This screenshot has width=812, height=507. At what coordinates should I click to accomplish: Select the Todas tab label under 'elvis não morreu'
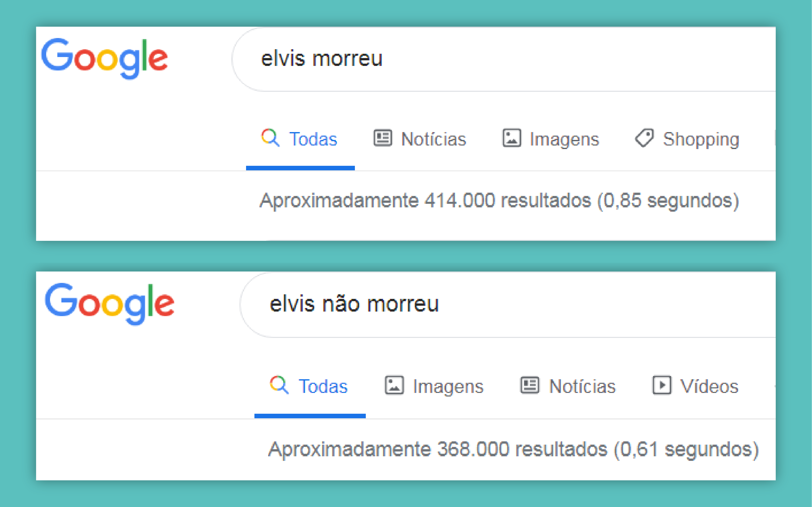click(x=323, y=386)
